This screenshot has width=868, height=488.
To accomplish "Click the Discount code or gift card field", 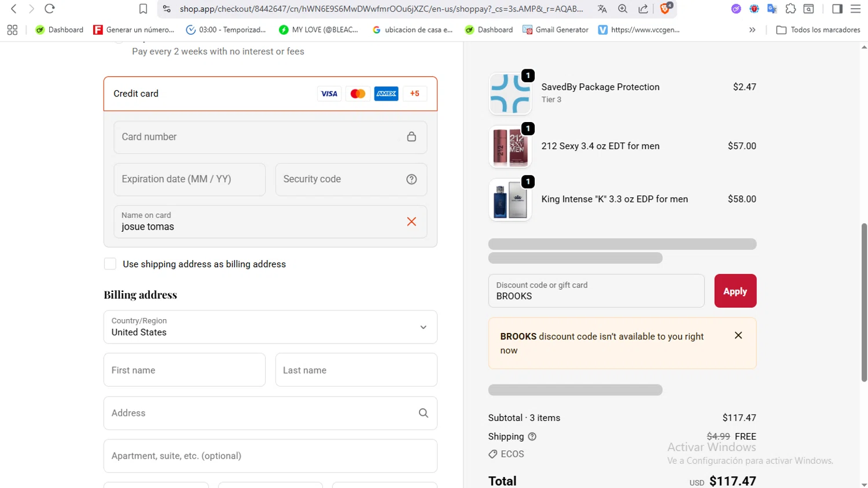I will click(x=596, y=291).
